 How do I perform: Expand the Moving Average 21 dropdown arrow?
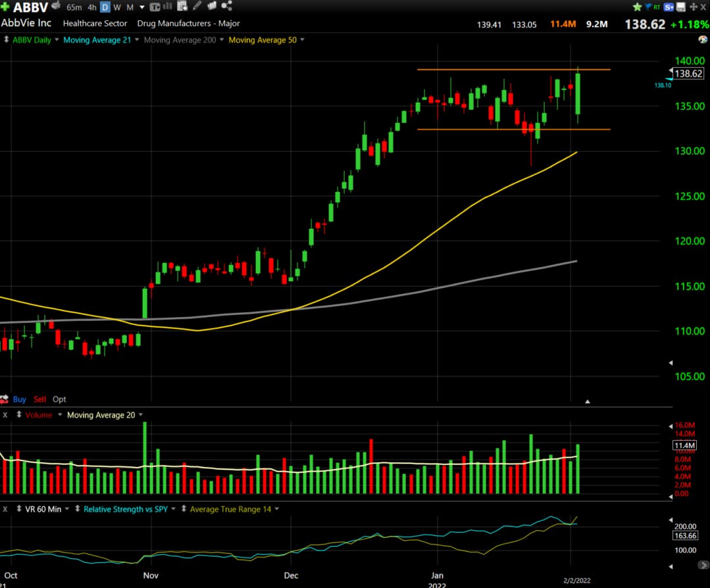[x=137, y=40]
